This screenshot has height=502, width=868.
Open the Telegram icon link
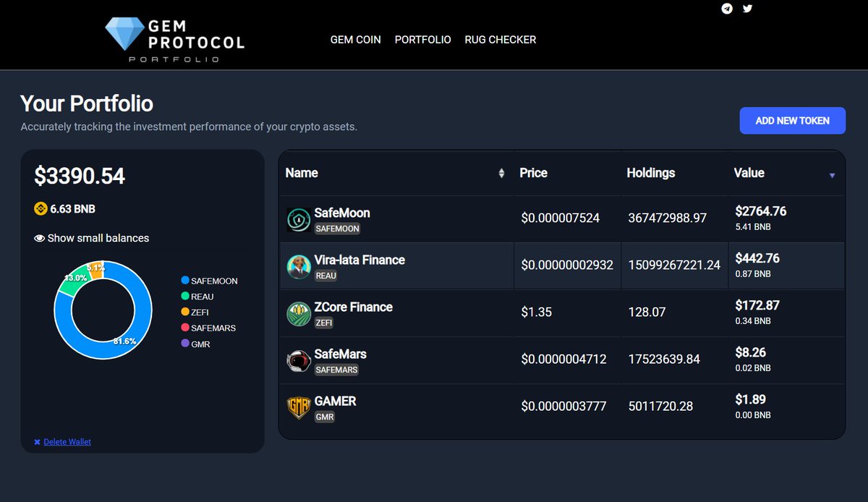tap(727, 9)
